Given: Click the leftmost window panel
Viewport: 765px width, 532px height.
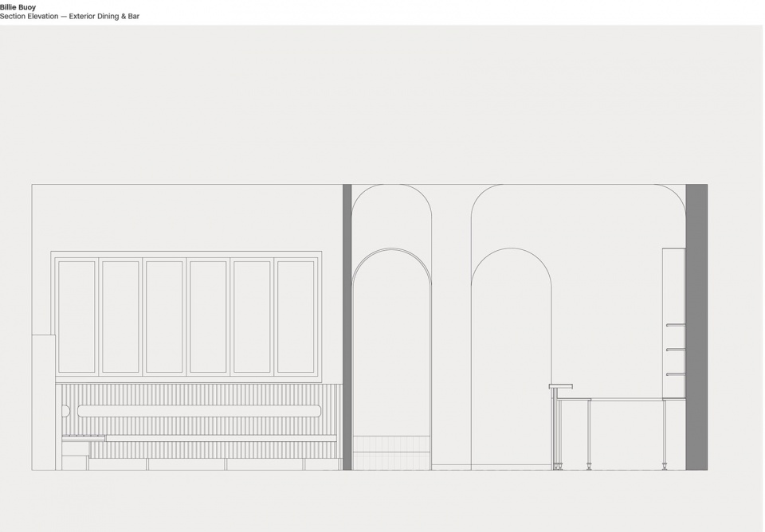Looking at the screenshot, I should tap(76, 316).
